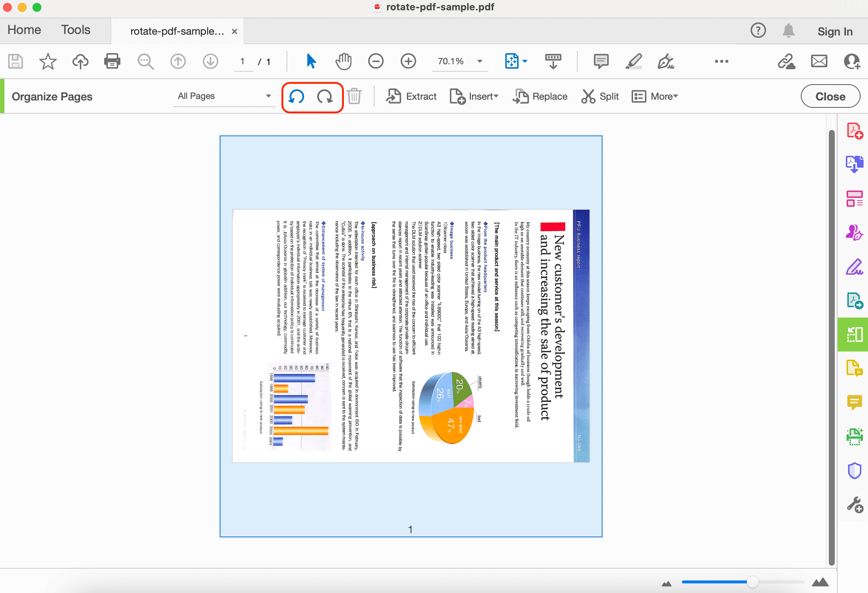Image resolution: width=868 pixels, height=593 pixels.
Task: Open the All Pages range dropdown
Action: click(x=224, y=96)
